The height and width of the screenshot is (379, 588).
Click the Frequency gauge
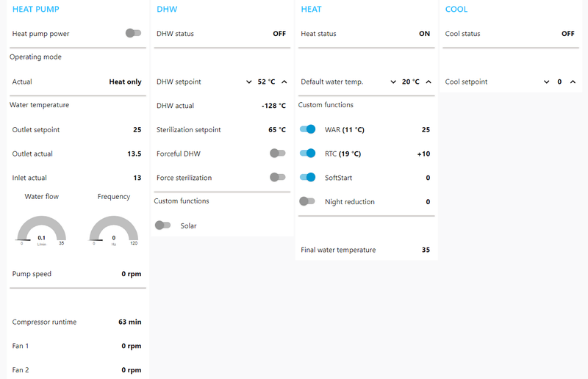[114, 229]
